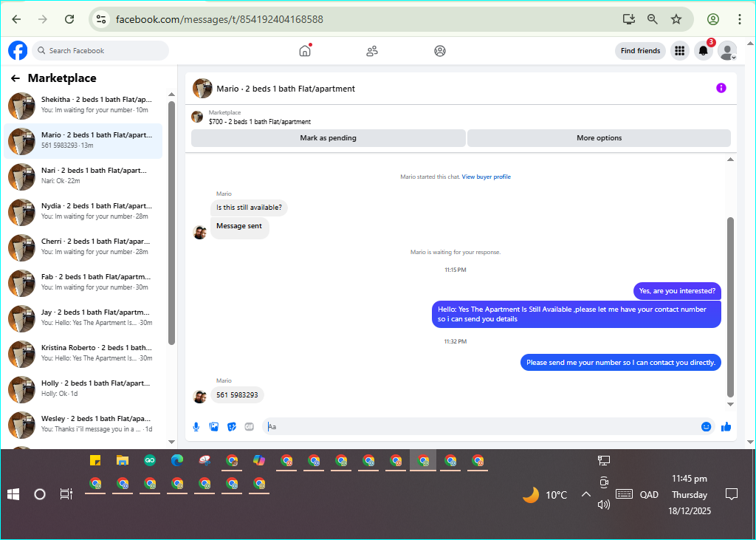Send a thumbs-up like
Screen dimensions: 756x540
click(726, 426)
